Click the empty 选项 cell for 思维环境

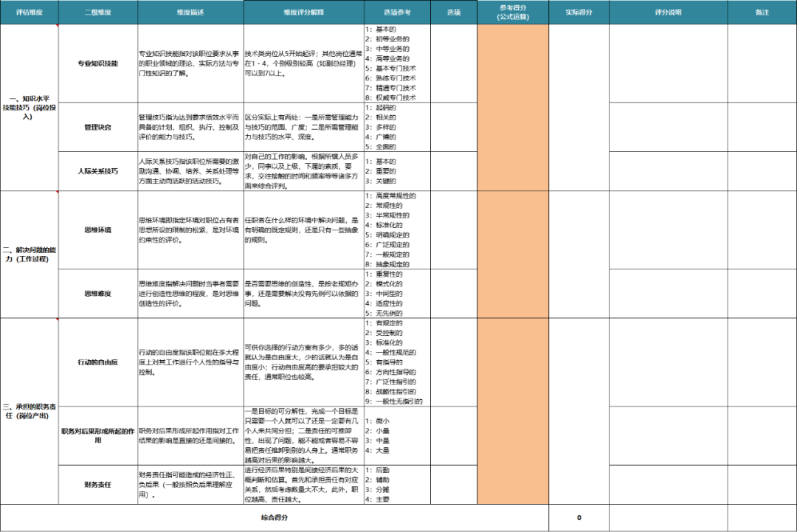click(x=454, y=230)
